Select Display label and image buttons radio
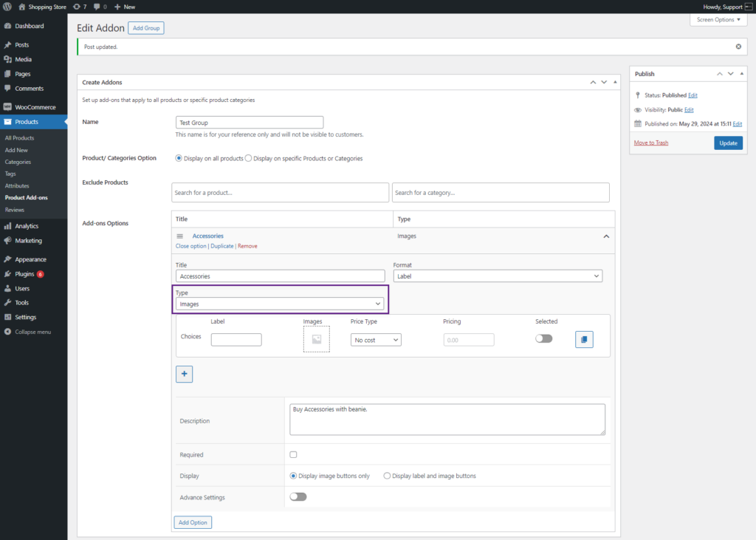 coord(387,476)
